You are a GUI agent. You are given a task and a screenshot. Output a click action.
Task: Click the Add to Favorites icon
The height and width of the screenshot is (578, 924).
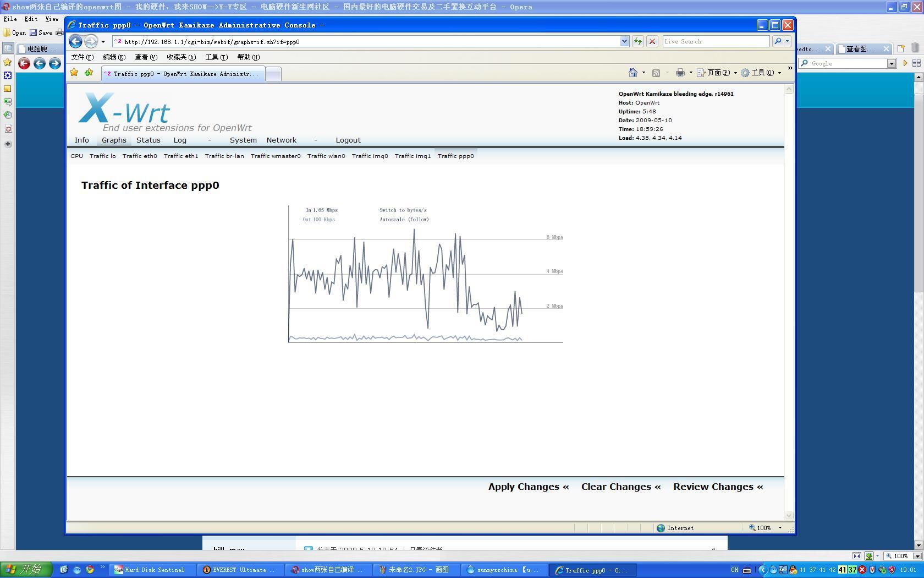[x=89, y=73]
